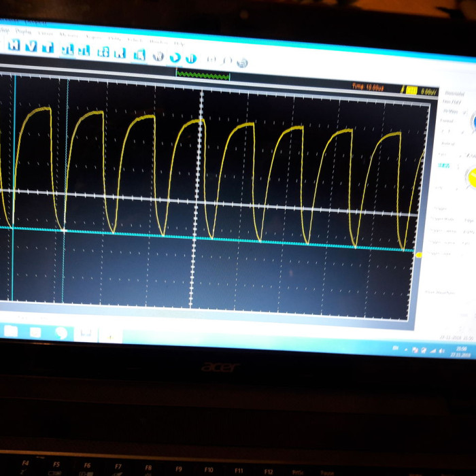Image resolution: width=476 pixels, height=476 pixels.
Task: Click the globe icon at toolbar end
Action: point(242,63)
